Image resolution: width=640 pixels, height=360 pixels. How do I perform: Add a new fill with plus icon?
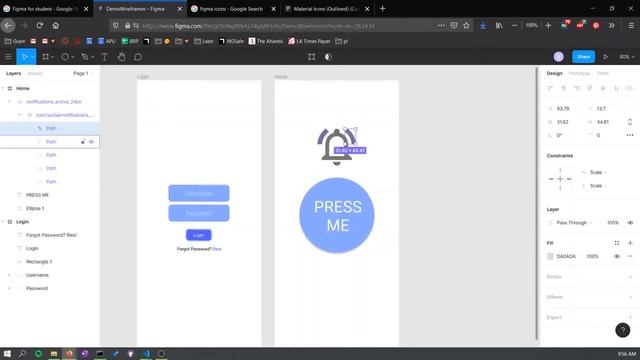pyautogui.click(x=630, y=243)
